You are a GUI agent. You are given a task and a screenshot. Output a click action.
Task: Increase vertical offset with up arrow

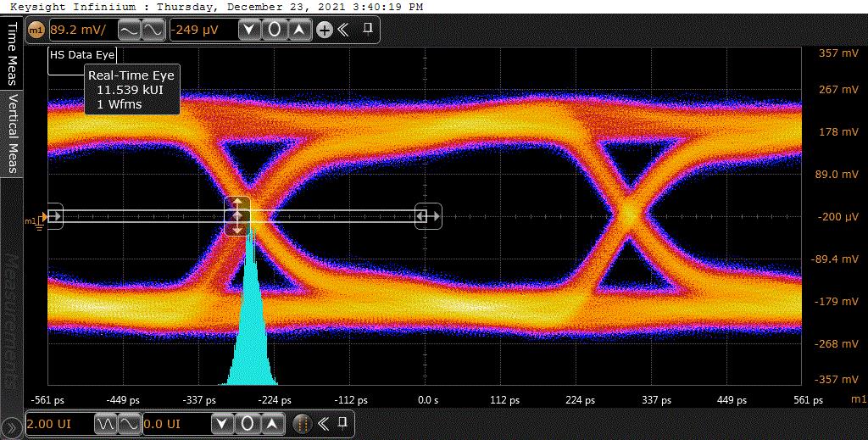point(300,31)
